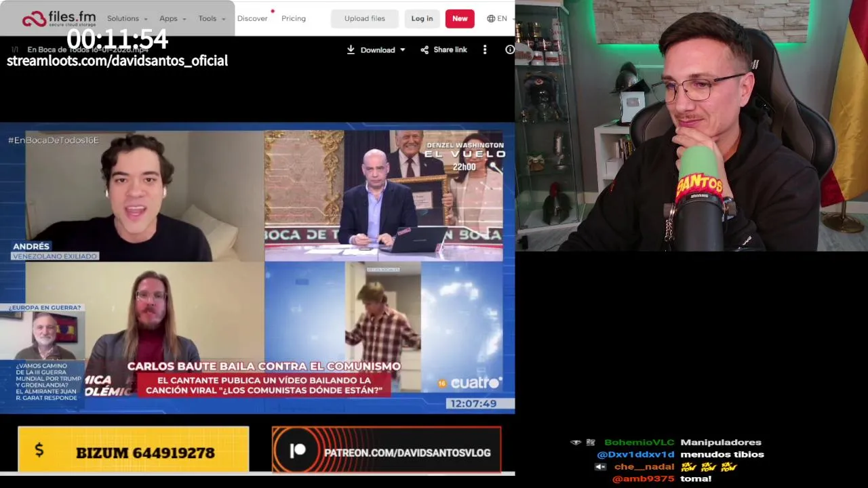Expand the Apps menu

(x=173, y=18)
